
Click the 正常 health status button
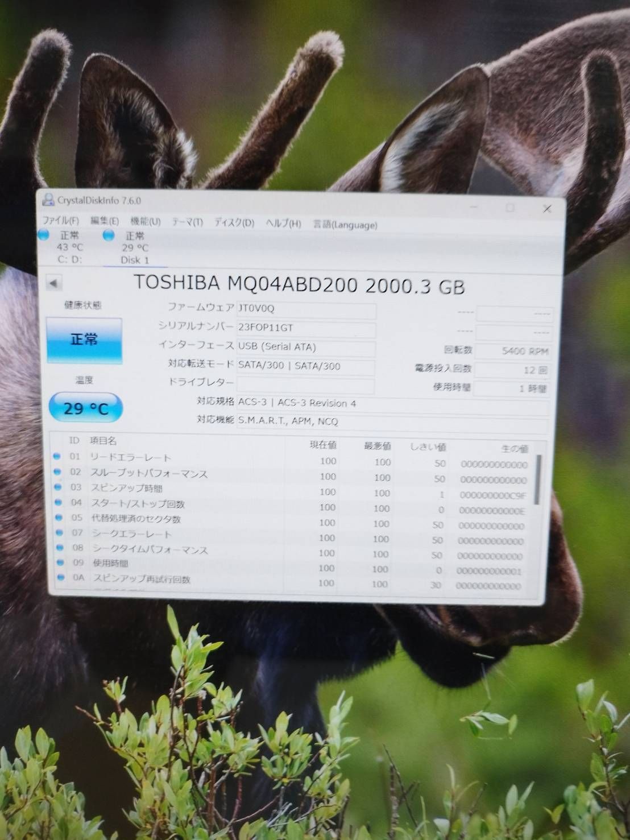84,340
